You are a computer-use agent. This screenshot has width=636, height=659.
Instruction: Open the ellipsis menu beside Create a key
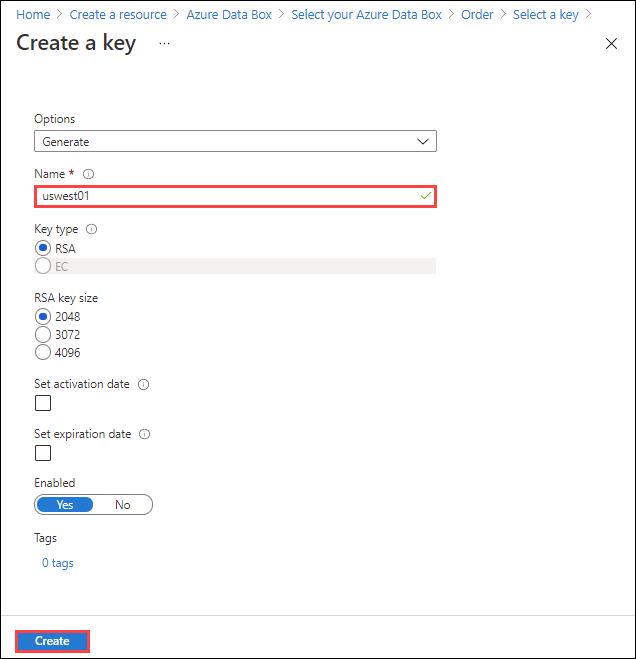point(164,43)
